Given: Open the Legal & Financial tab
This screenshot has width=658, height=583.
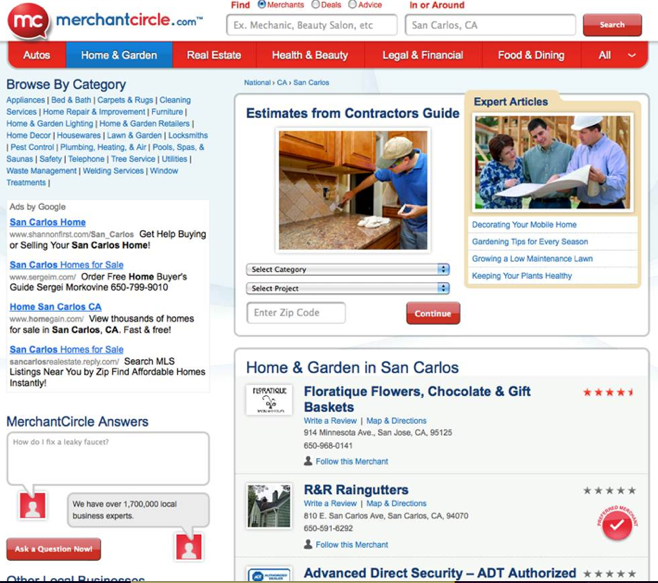Looking at the screenshot, I should pos(423,55).
